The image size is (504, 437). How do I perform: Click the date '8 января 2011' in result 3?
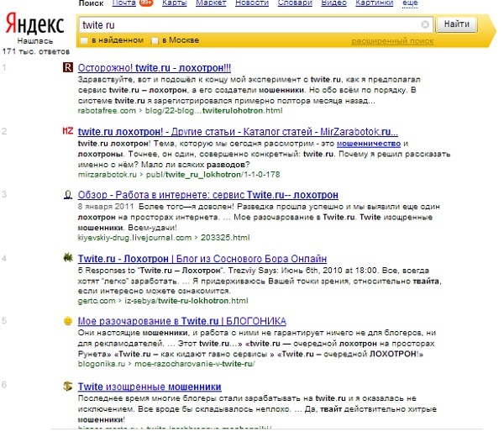[106, 207]
